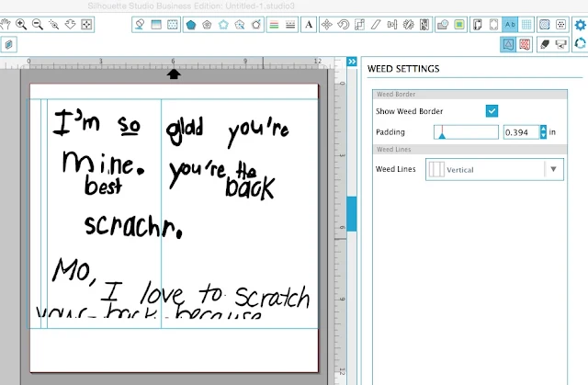Open the Rotate panel icon
This screenshot has width=588, height=385.
(343, 25)
